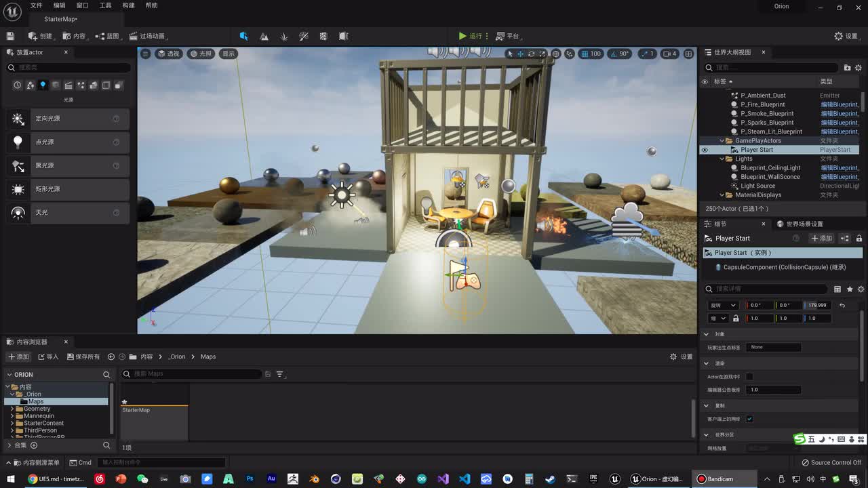Open the Window menu
Screen dimensions: 868x488
(82, 5)
